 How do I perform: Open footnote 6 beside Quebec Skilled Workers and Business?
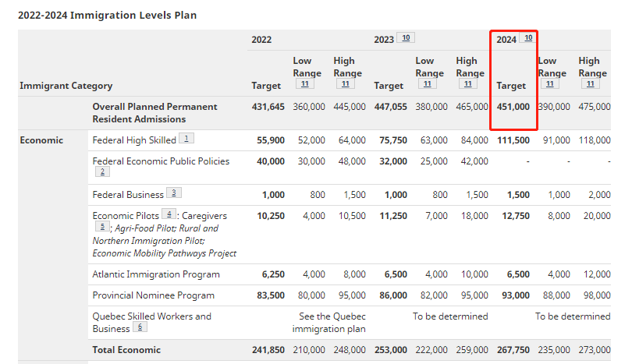pyautogui.click(x=140, y=327)
